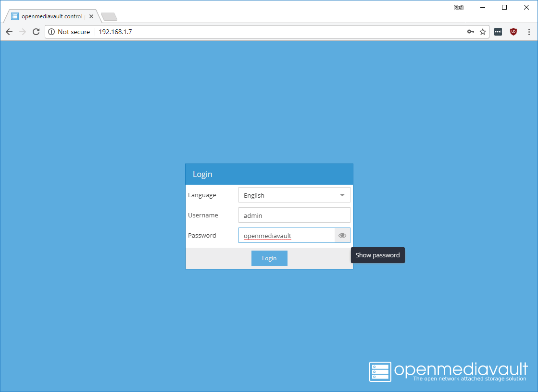This screenshot has width=538, height=392.
Task: Click the address bar URL 192.168.1.7
Action: coord(115,32)
